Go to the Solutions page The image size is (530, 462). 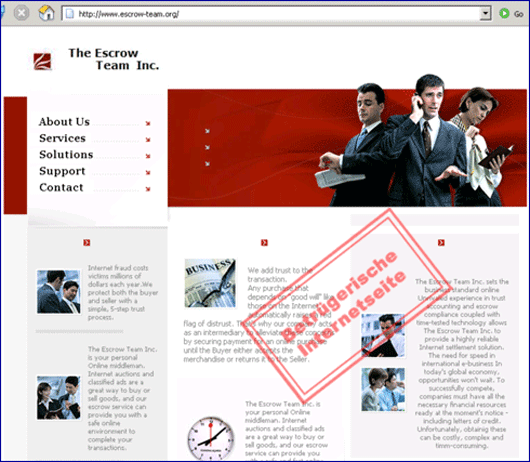66,154
